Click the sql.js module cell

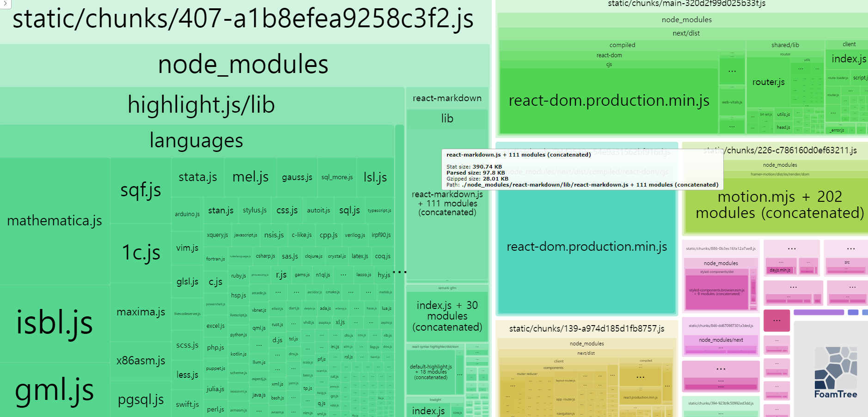pyautogui.click(x=349, y=211)
